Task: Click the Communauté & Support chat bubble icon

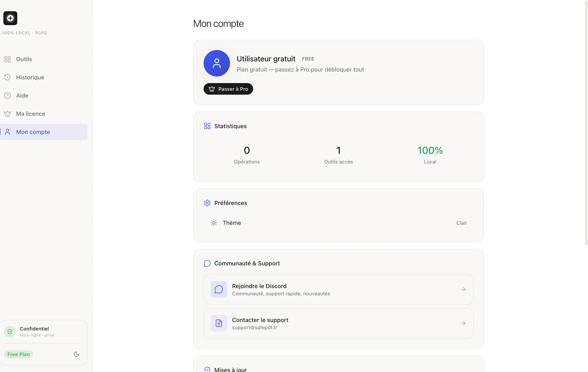Action: (207, 263)
